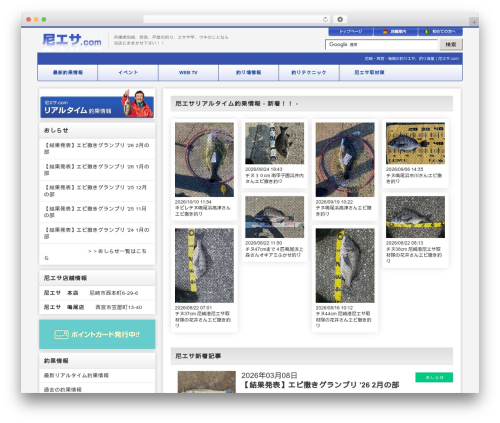The height and width of the screenshot is (423, 500).
Task: Open エビ撒きグランプリ '24 1月の部 notice
Action: coord(97,233)
